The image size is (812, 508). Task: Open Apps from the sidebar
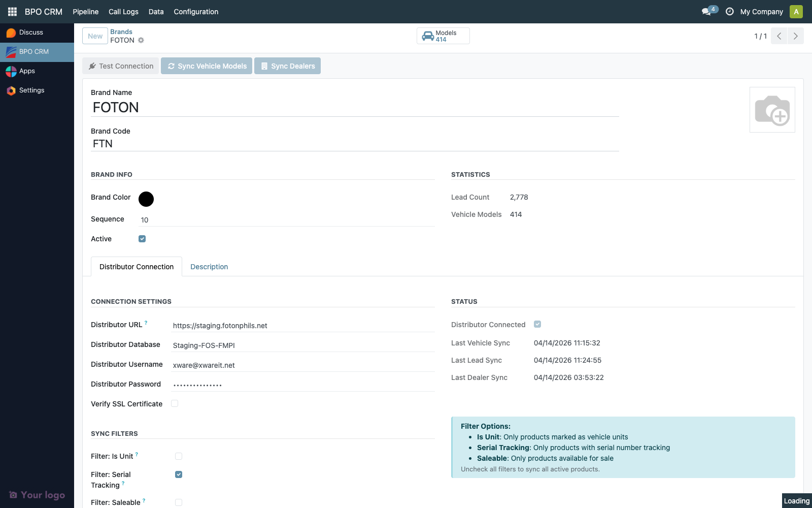(27, 71)
